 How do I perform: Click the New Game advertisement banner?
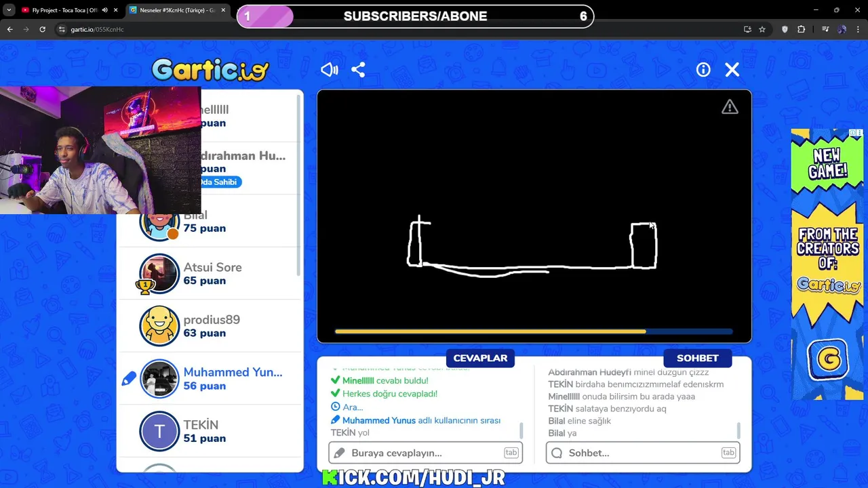click(x=827, y=264)
